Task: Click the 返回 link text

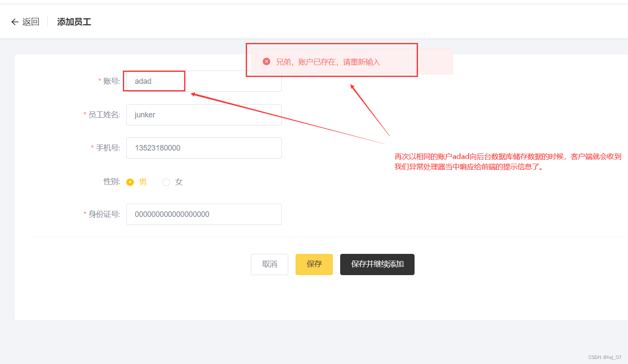Action: 31,22
